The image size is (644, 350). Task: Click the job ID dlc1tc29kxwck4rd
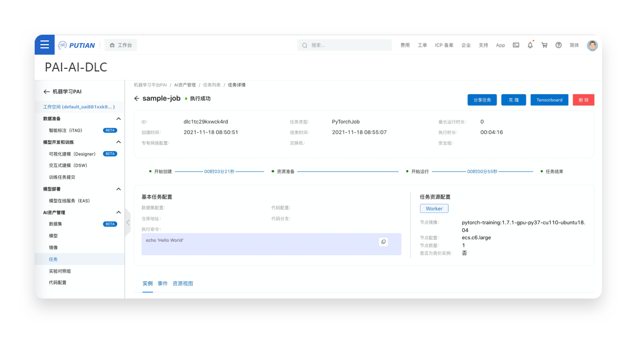206,122
